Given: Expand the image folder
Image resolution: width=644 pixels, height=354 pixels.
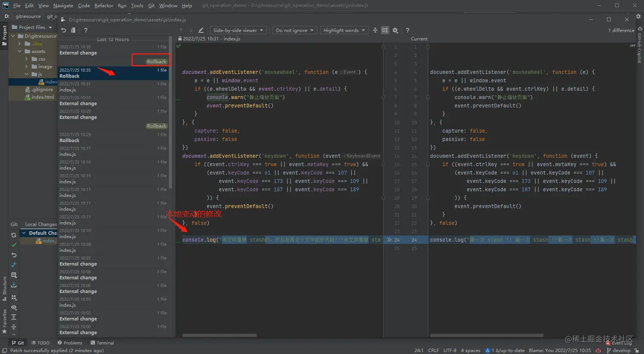Looking at the screenshot, I should 26,67.
